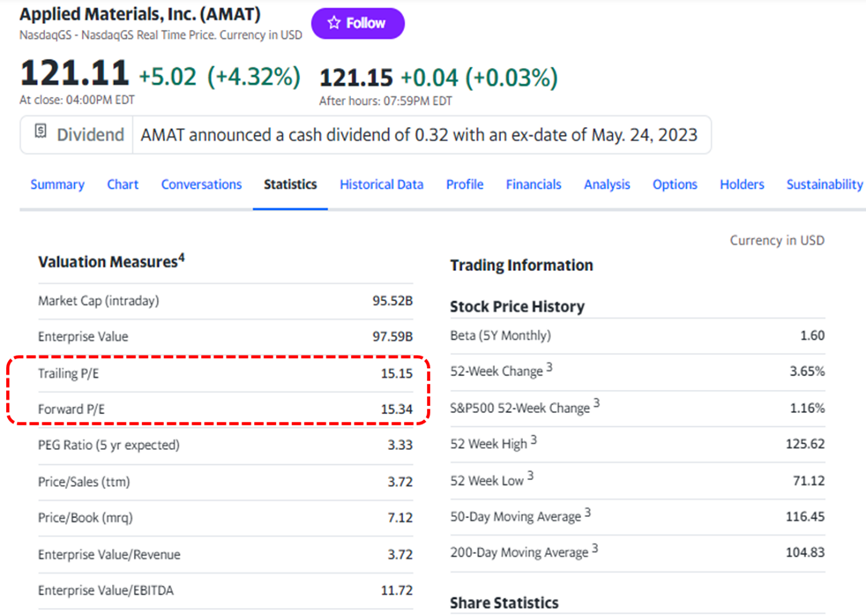Switch to the Financials tab
866x615 pixels.
(533, 184)
